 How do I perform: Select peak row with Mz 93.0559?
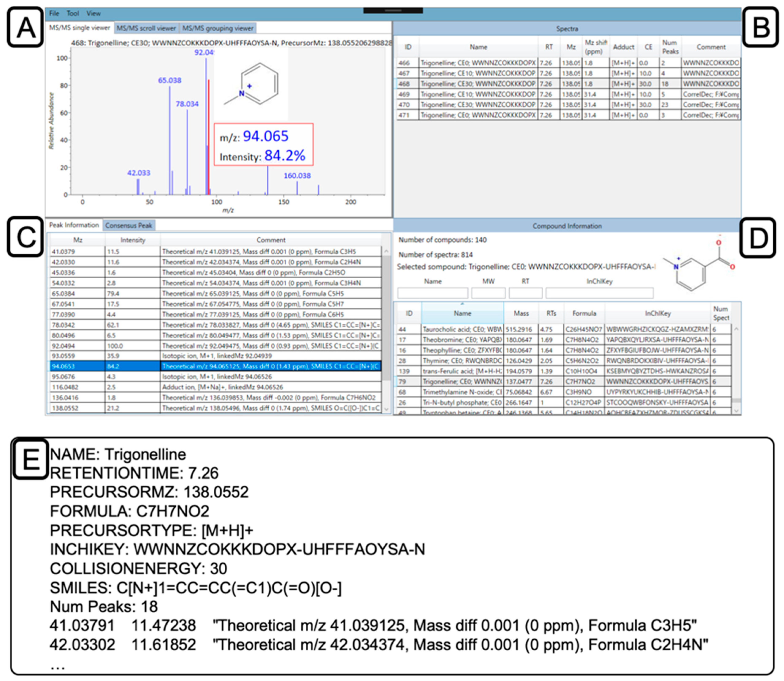tap(216, 356)
